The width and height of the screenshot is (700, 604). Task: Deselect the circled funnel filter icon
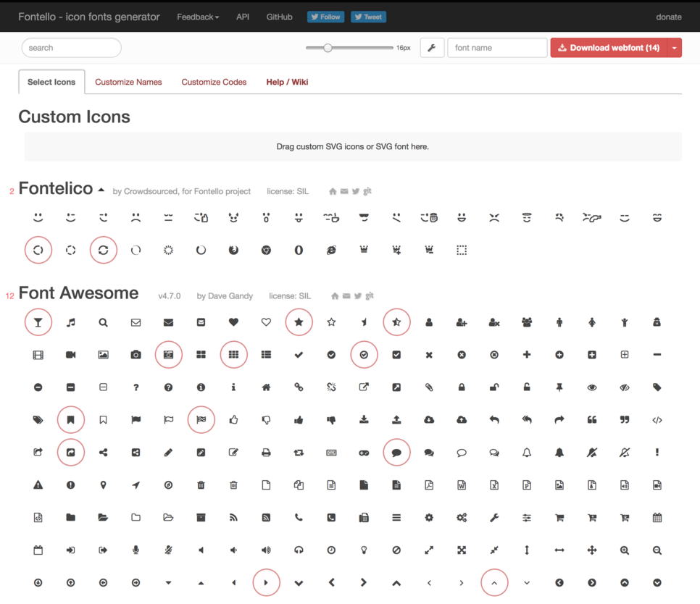(38, 322)
